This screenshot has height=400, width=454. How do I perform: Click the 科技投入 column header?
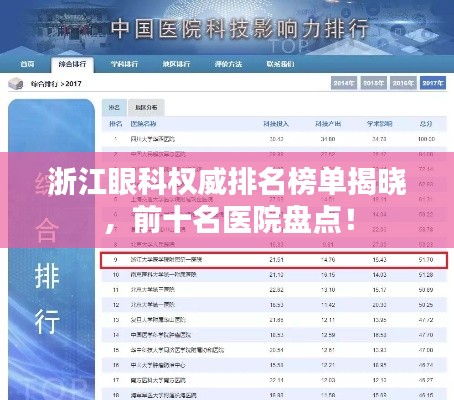[x=276, y=124]
